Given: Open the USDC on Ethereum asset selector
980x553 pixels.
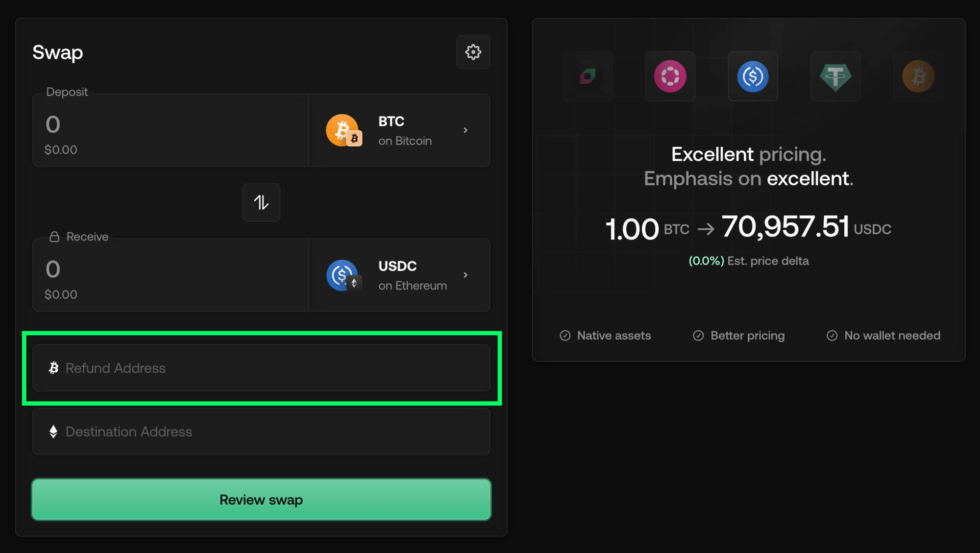Looking at the screenshot, I should 399,275.
